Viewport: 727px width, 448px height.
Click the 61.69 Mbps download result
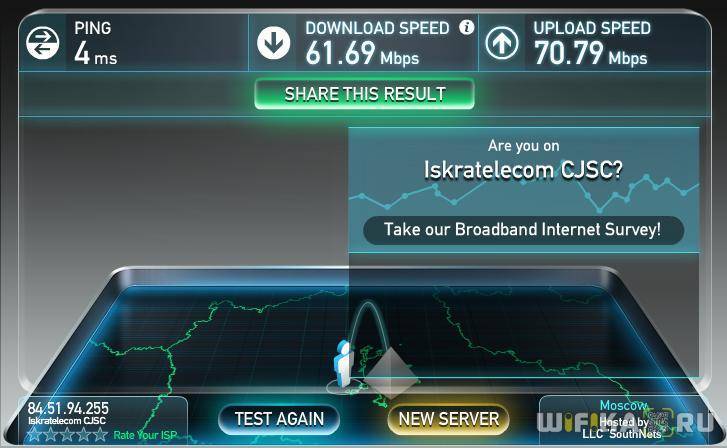362,53
